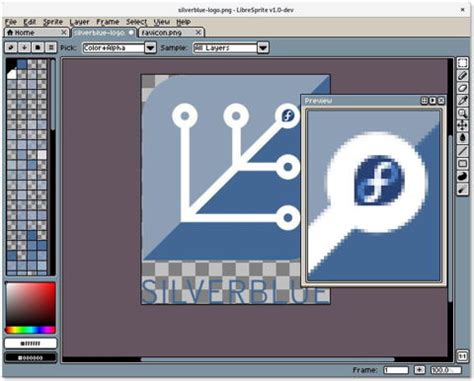
Task: Click the rainbow hue slider strip
Action: (30, 330)
